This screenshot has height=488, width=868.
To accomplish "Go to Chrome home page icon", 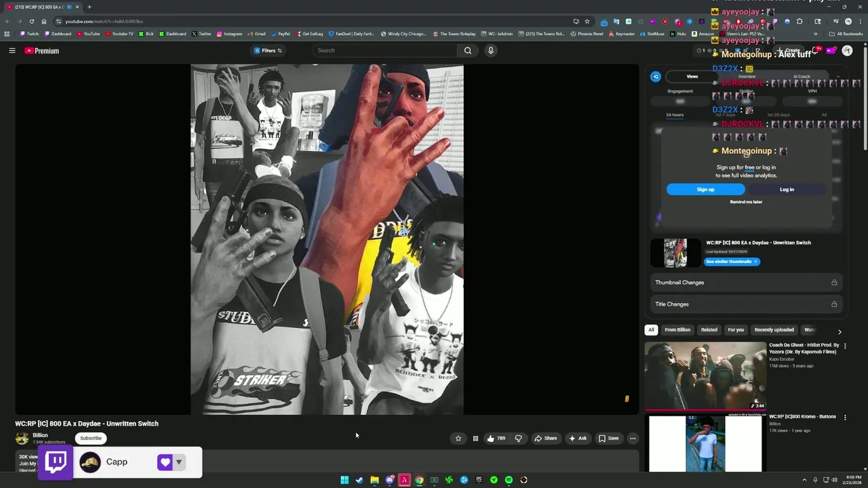I will point(44,21).
